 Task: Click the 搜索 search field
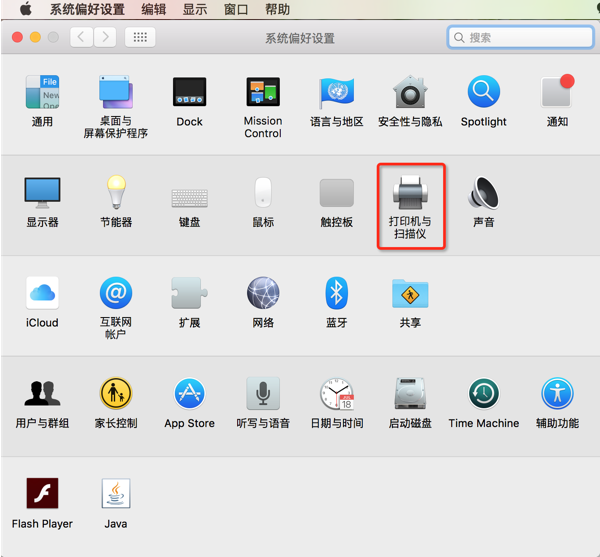pyautogui.click(x=520, y=37)
